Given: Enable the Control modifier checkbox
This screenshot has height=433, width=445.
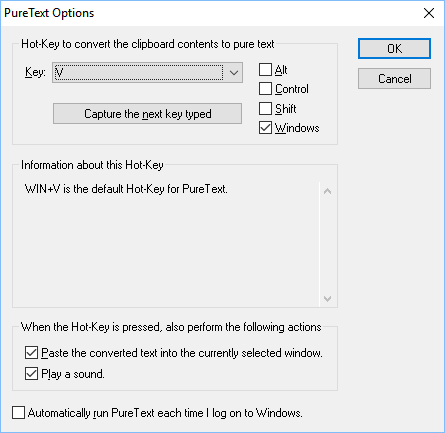Looking at the screenshot, I should 265,89.
